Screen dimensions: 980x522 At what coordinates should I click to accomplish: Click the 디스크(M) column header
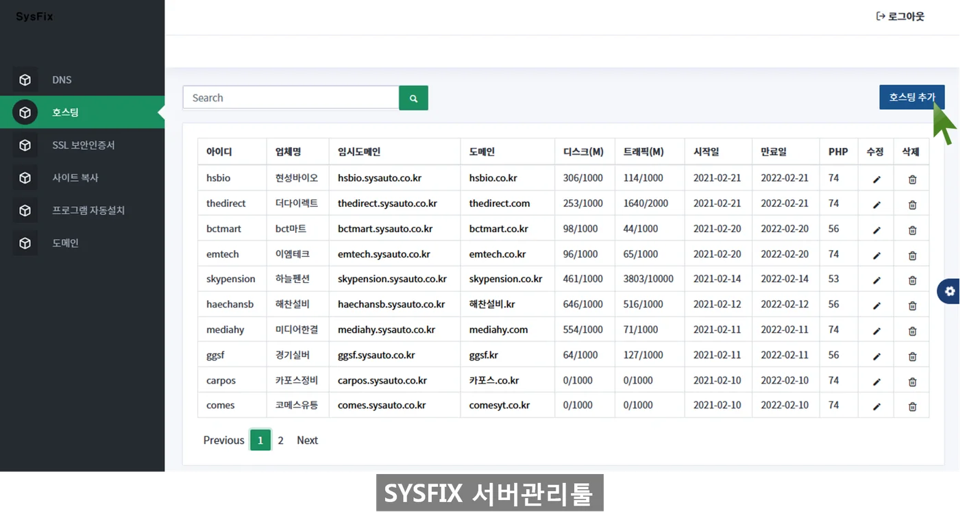pyautogui.click(x=583, y=152)
